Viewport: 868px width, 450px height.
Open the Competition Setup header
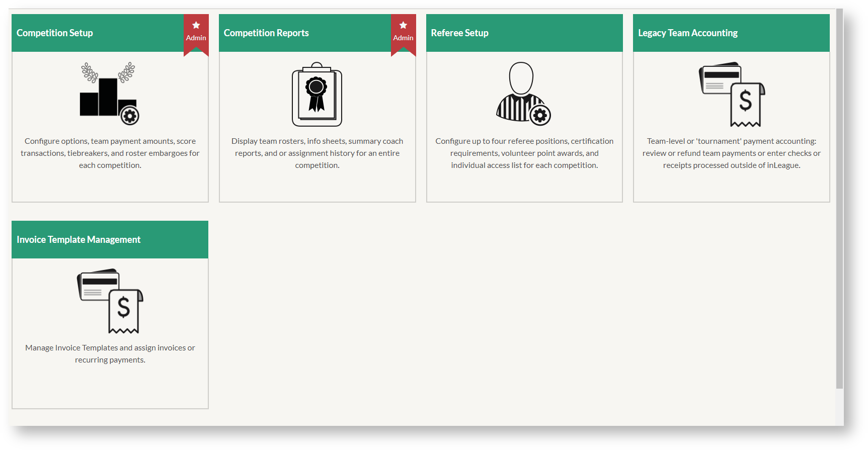[x=110, y=33]
